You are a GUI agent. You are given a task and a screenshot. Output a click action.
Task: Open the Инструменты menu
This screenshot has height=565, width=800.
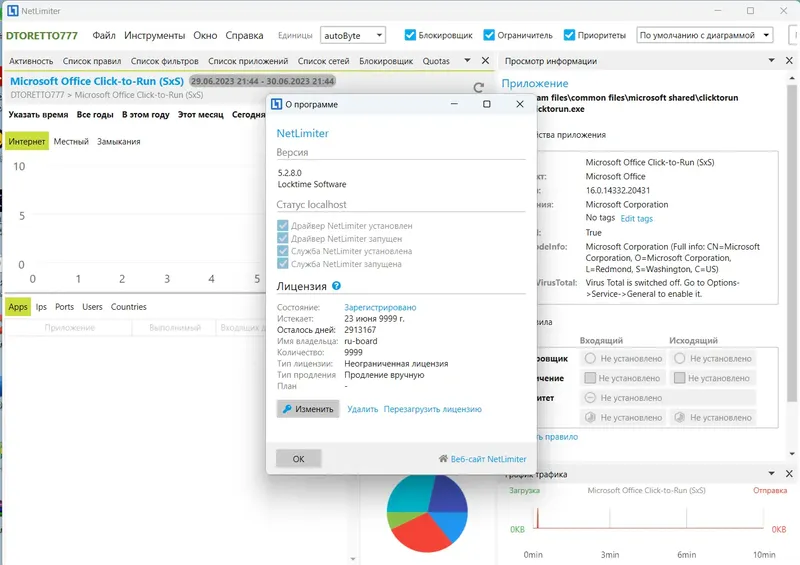pyautogui.click(x=155, y=35)
